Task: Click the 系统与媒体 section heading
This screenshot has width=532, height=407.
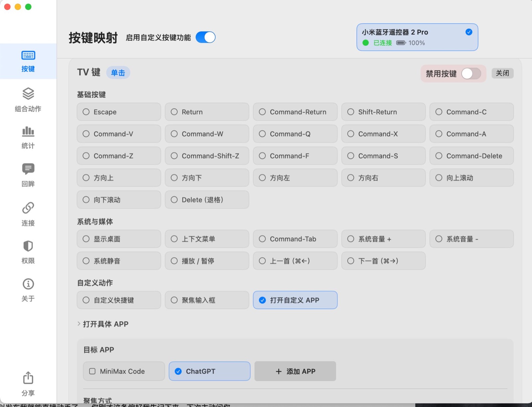Action: (95, 222)
